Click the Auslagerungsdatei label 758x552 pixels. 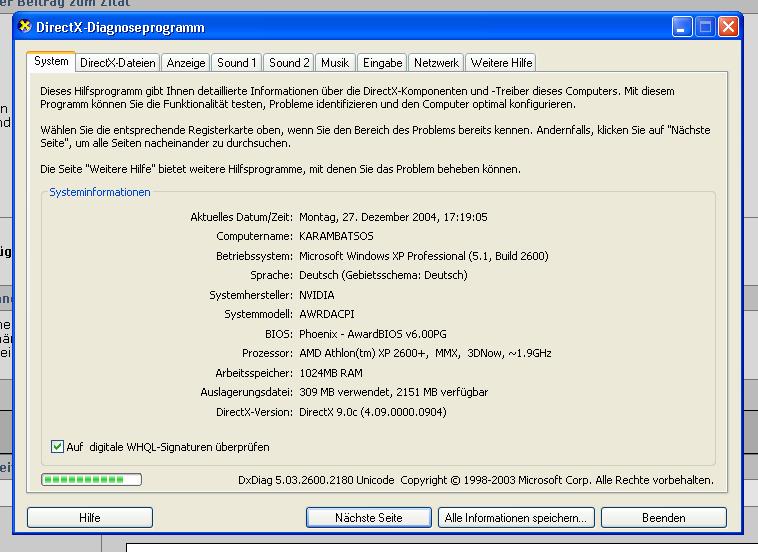tap(247, 392)
